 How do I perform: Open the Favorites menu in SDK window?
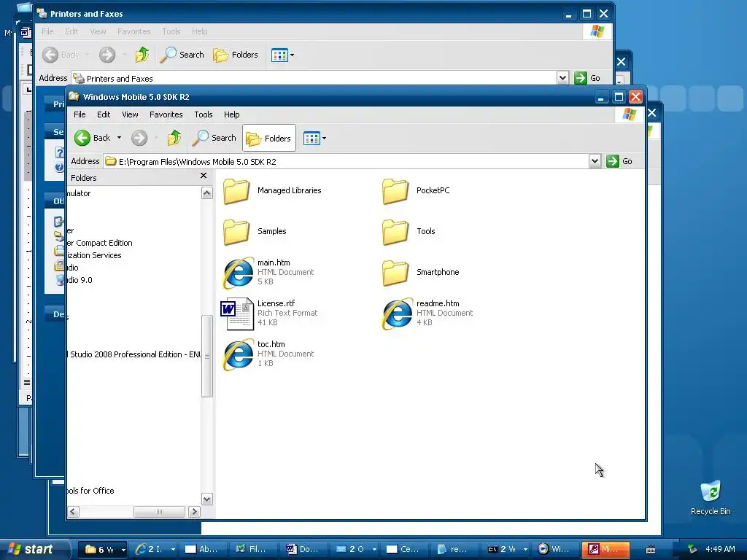[x=166, y=114]
